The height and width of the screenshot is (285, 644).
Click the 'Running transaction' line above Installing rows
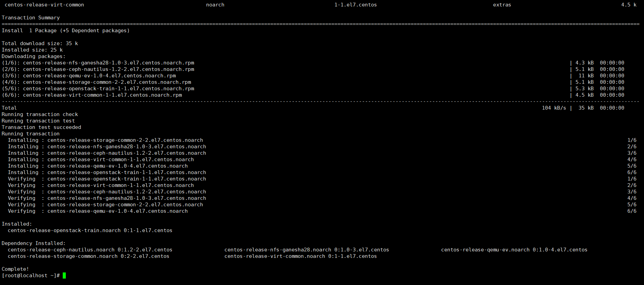pyautogui.click(x=31, y=134)
